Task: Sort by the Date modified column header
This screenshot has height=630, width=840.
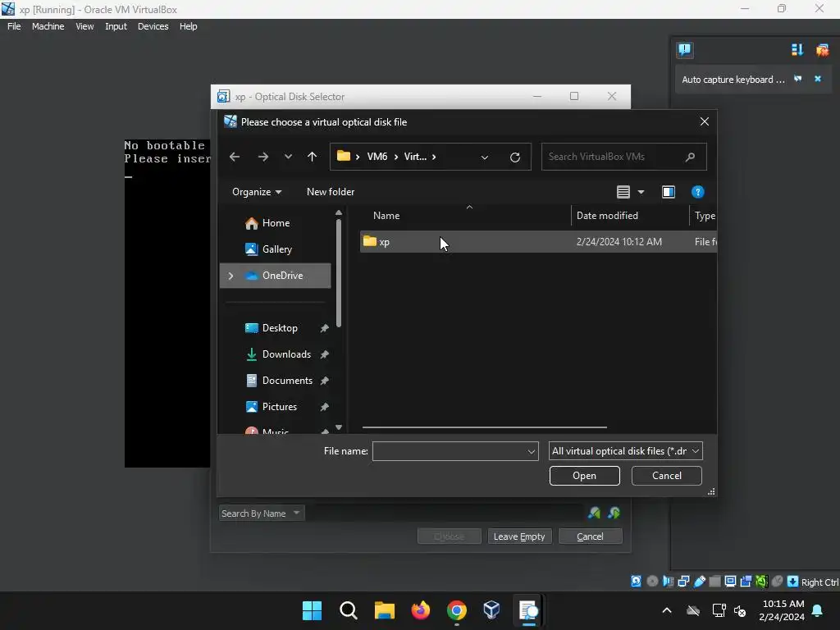Action: pyautogui.click(x=629, y=216)
